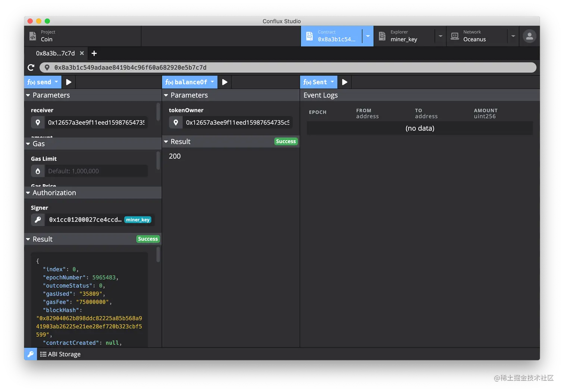
Task: Click the epochNumber value 5965483
Action: click(104, 277)
